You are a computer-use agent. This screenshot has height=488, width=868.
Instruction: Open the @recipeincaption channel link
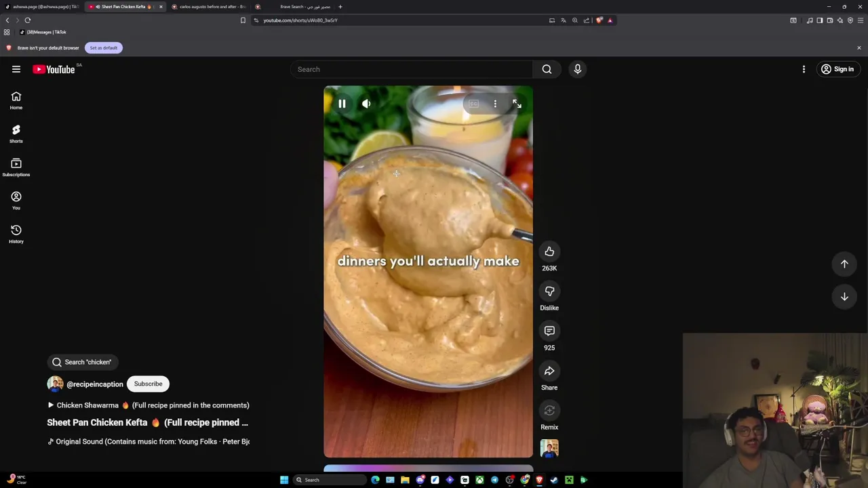pos(95,384)
